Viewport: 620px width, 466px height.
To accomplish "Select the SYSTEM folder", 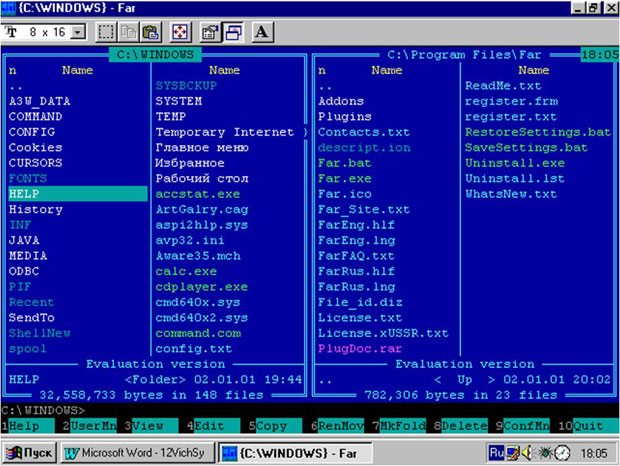I will click(x=179, y=101).
